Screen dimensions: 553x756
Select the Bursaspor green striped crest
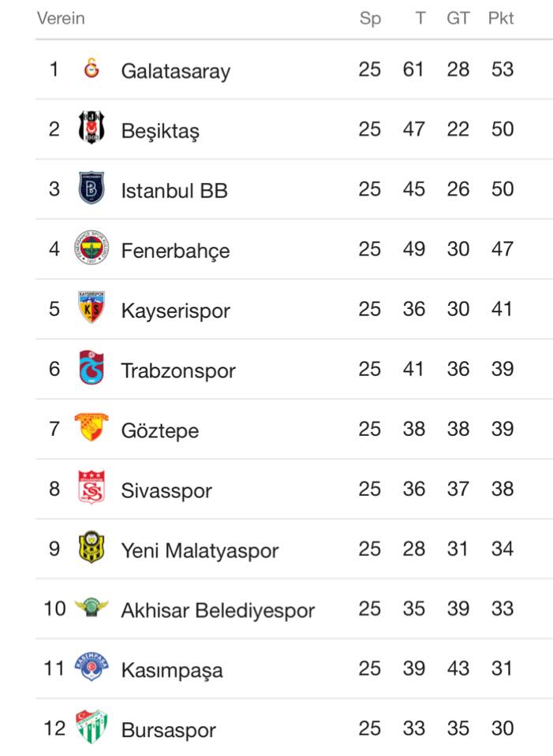pos(92,727)
